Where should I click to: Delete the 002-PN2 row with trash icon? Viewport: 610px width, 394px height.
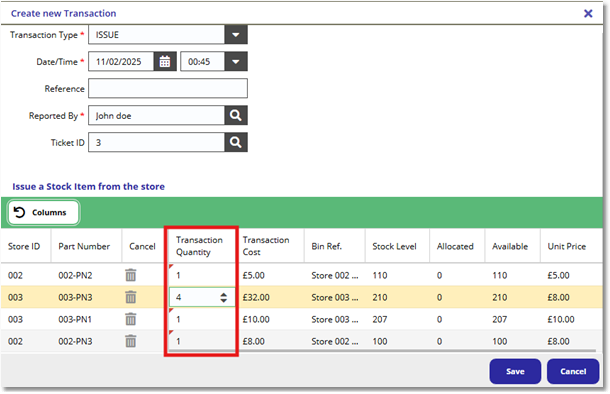tap(131, 275)
